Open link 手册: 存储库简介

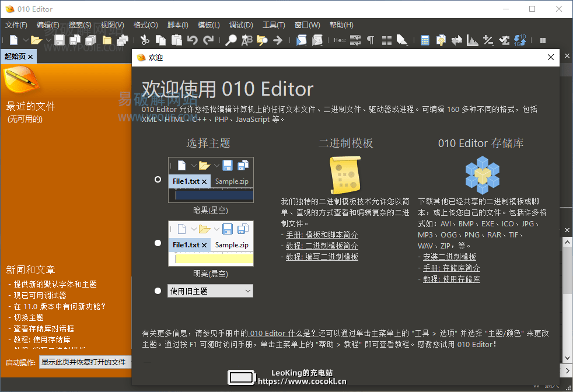(451, 268)
